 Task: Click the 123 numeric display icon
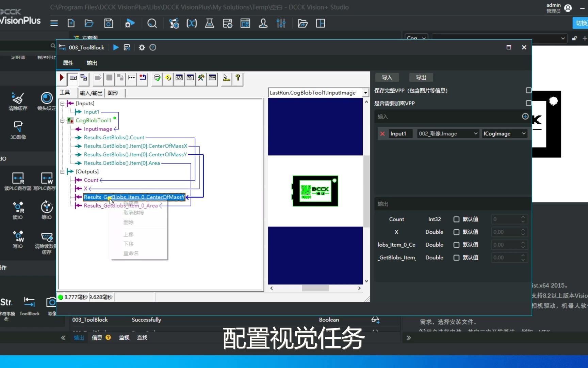pos(179,78)
